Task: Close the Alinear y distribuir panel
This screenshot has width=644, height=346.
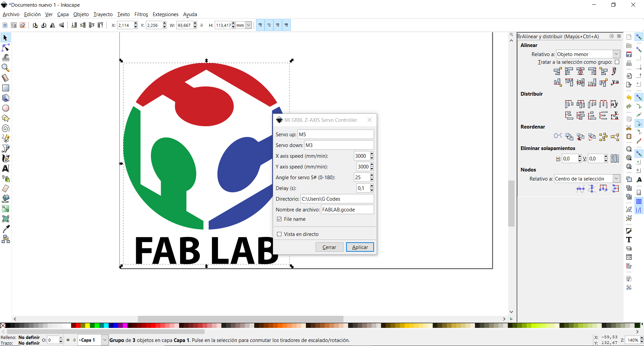Action: pyautogui.click(x=619, y=36)
